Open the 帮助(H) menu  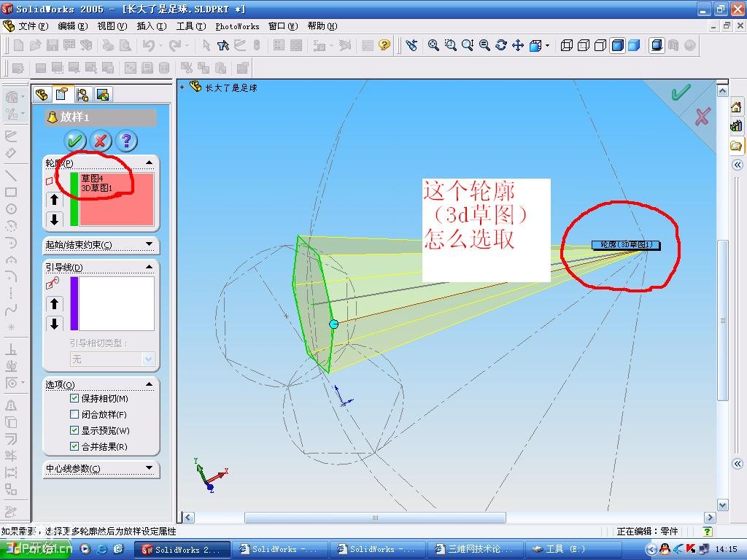pos(322,26)
